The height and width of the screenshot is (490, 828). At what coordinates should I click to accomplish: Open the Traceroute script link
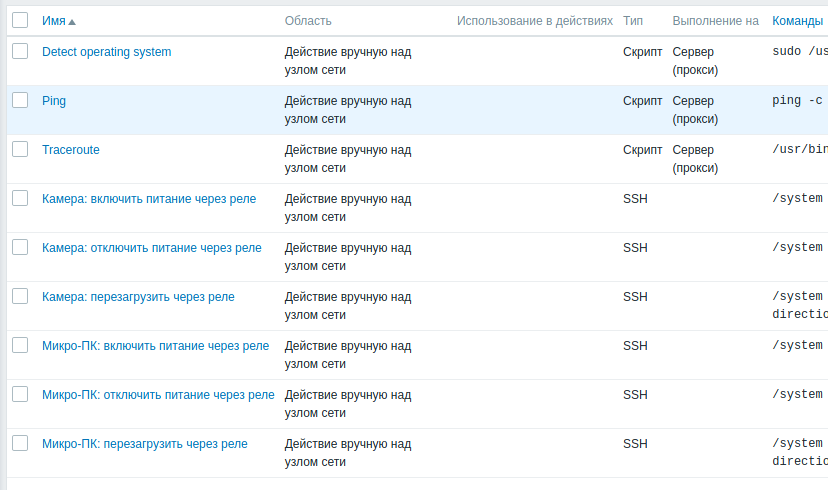pos(70,150)
